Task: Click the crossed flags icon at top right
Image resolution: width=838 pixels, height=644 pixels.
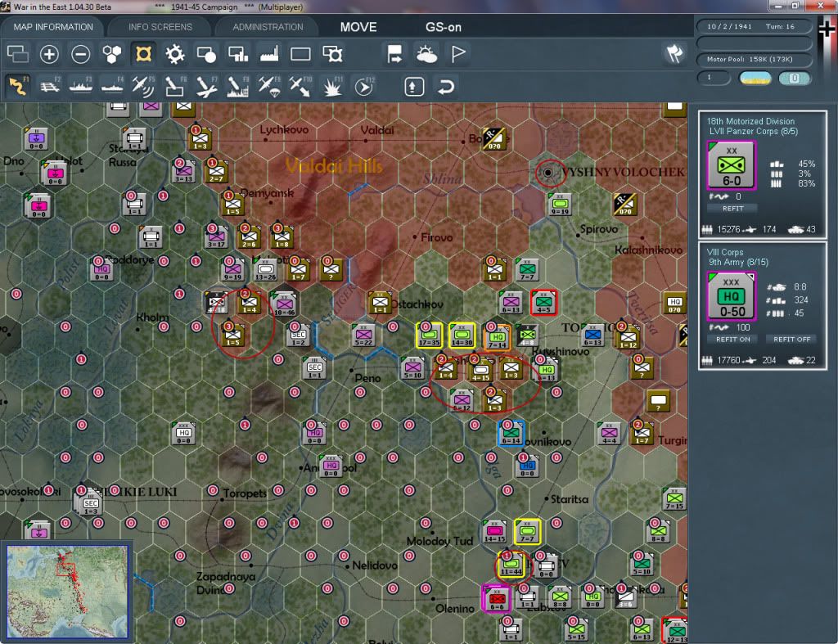Action: pyautogui.click(x=675, y=53)
